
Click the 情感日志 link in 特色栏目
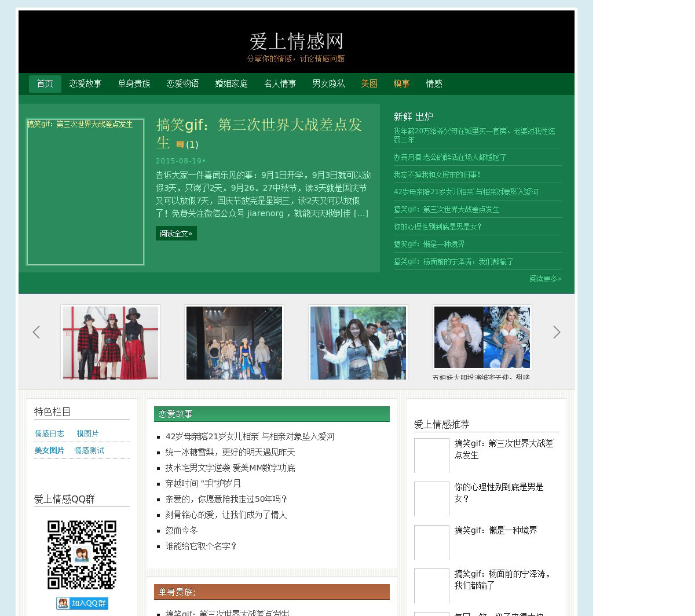pos(49,433)
